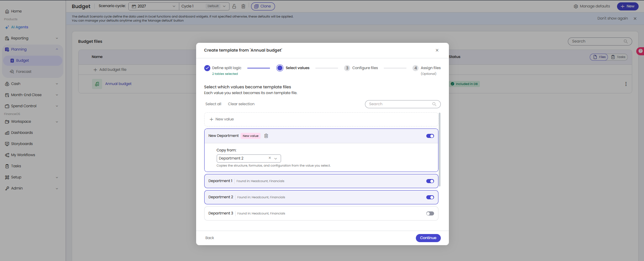Select the Reporting icon in sidebar
Viewport: 644px width, 261px height.
(7, 38)
